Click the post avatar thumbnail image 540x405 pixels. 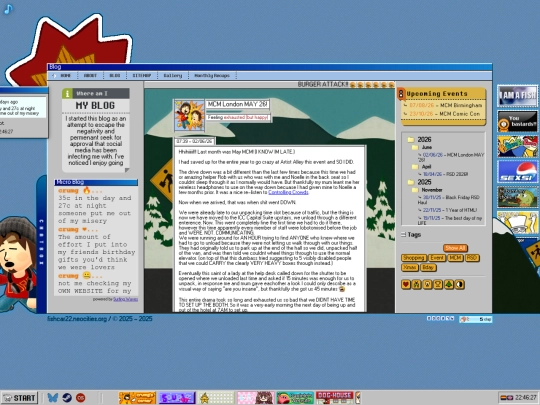point(189,115)
